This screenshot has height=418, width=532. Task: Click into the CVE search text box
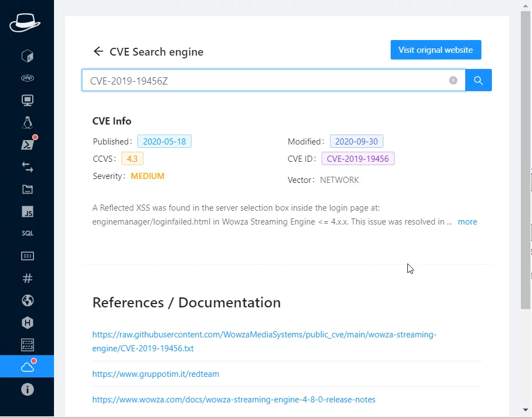pos(267,81)
